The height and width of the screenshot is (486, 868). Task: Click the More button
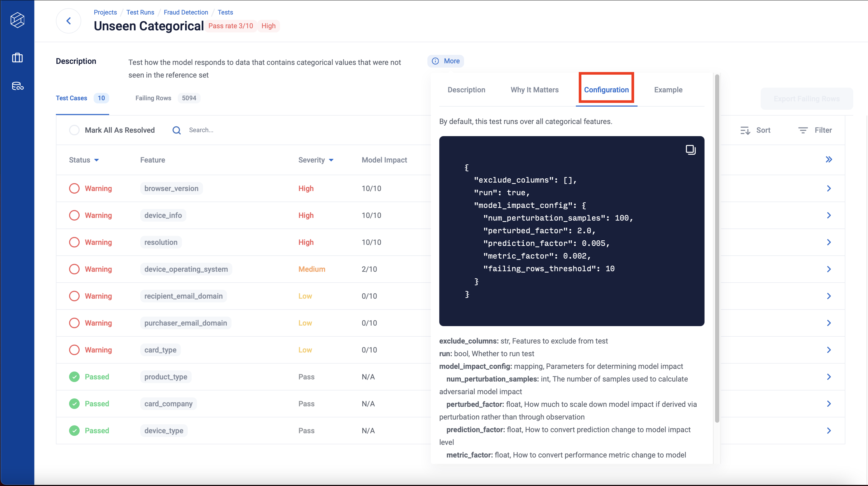click(445, 61)
